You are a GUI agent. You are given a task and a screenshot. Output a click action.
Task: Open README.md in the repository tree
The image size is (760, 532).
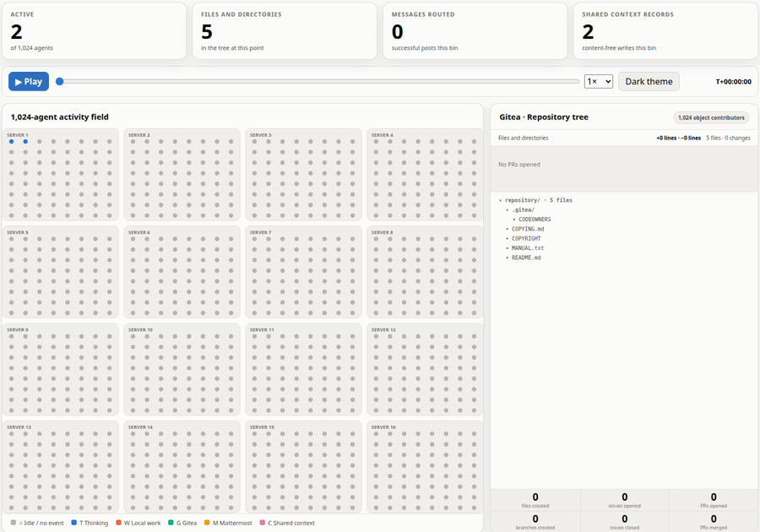526,258
